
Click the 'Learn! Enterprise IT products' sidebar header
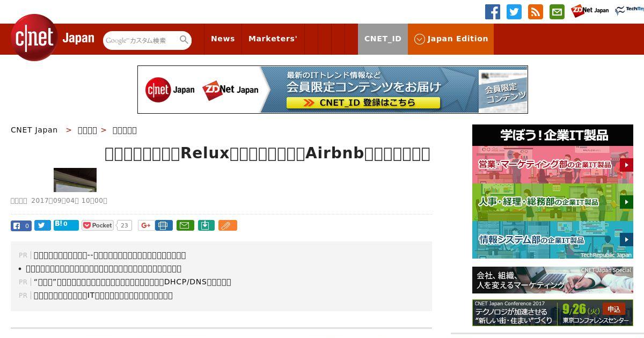pos(553,135)
